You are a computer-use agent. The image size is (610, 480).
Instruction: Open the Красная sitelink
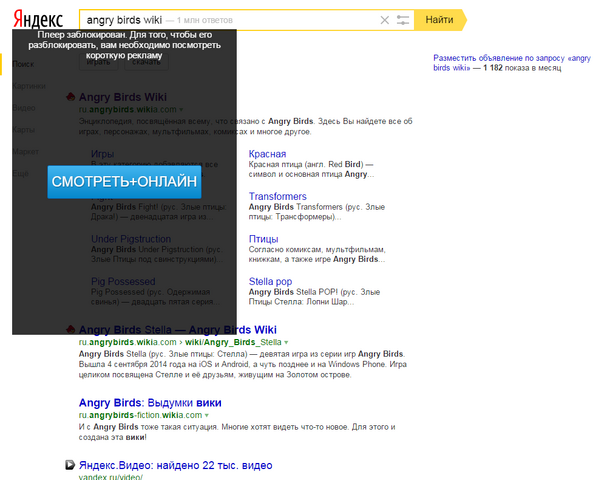pos(267,154)
